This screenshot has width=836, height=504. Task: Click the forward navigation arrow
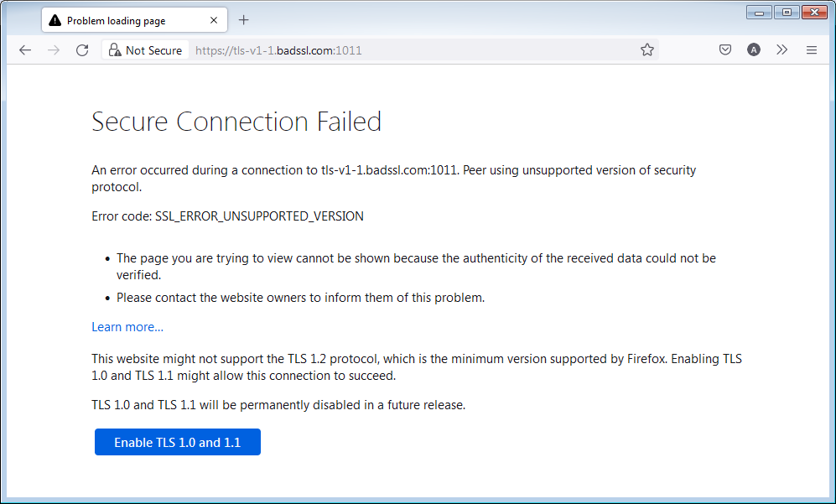(x=54, y=50)
